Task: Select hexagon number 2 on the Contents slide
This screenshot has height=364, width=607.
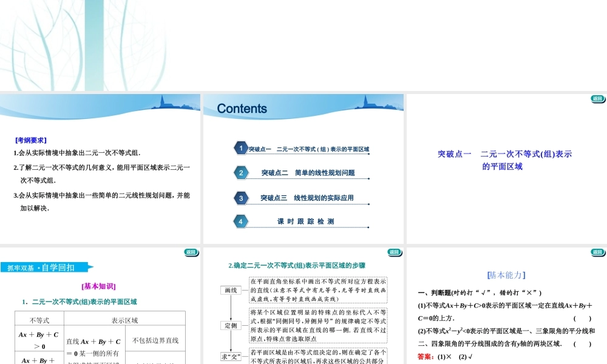Action: click(x=241, y=172)
